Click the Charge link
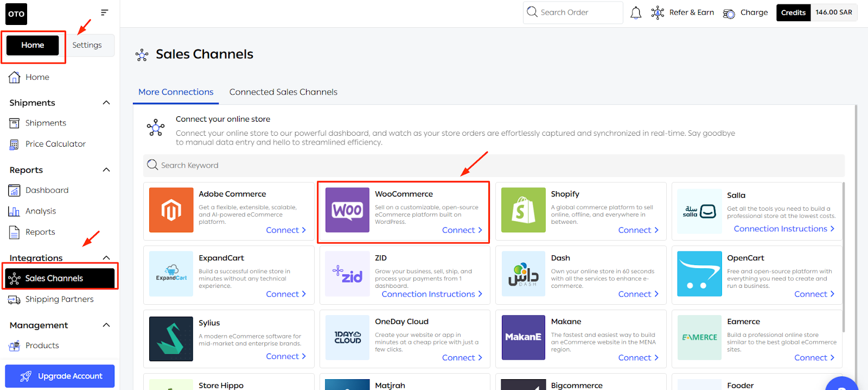868x390 pixels. pyautogui.click(x=754, y=12)
